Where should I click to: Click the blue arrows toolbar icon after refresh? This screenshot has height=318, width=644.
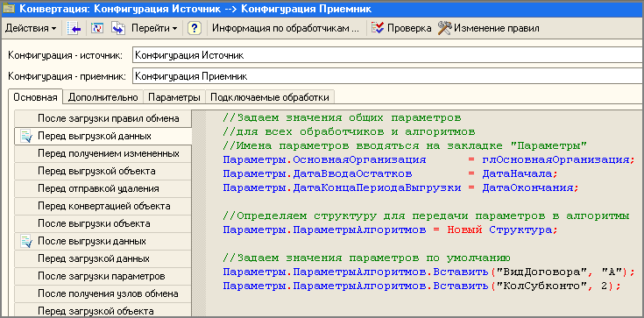click(118, 28)
